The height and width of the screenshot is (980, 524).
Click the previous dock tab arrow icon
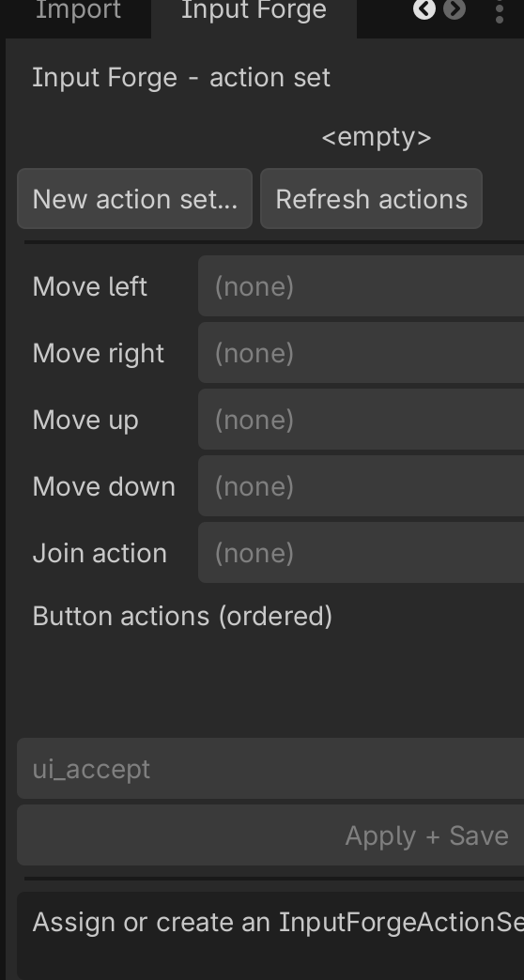coord(424,9)
